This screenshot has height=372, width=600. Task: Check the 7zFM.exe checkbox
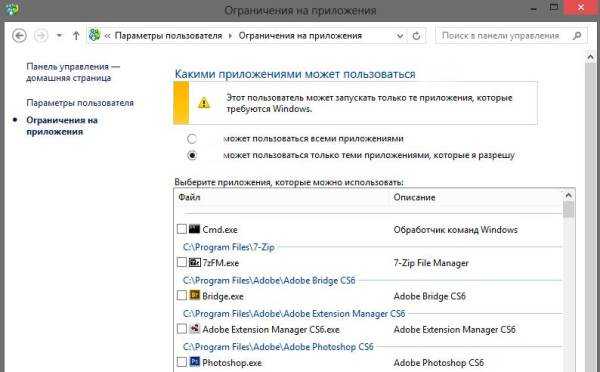click(182, 263)
